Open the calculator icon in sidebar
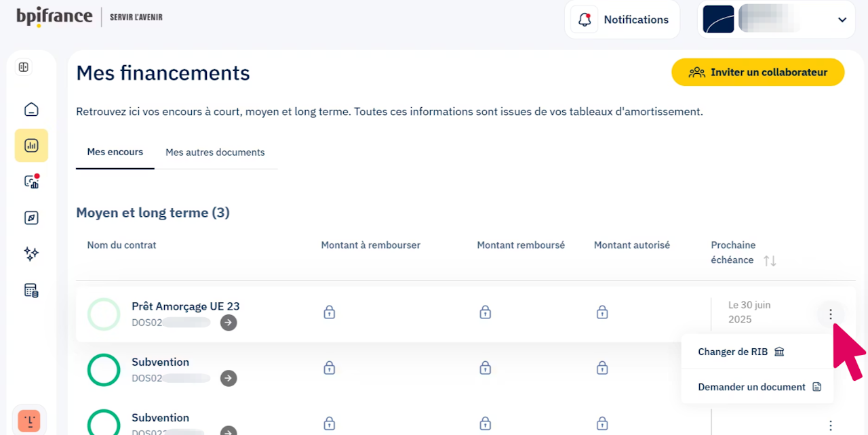This screenshot has height=435, width=868. click(31, 290)
